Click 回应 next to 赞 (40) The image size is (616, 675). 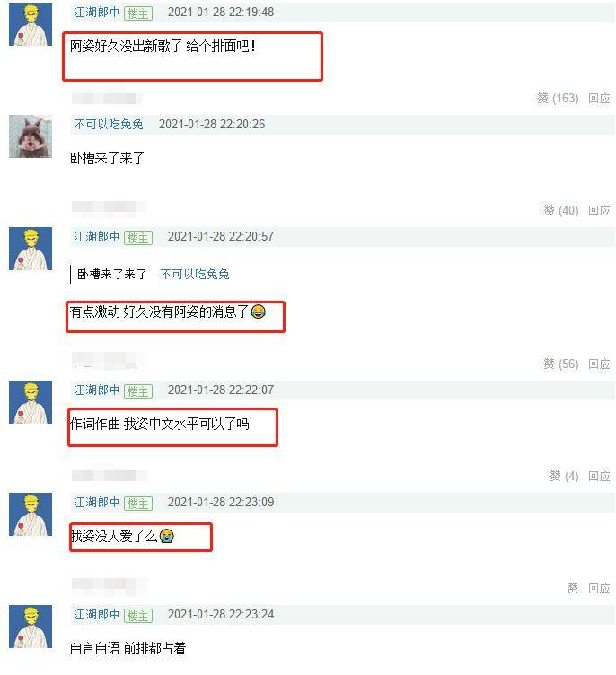coord(599,211)
